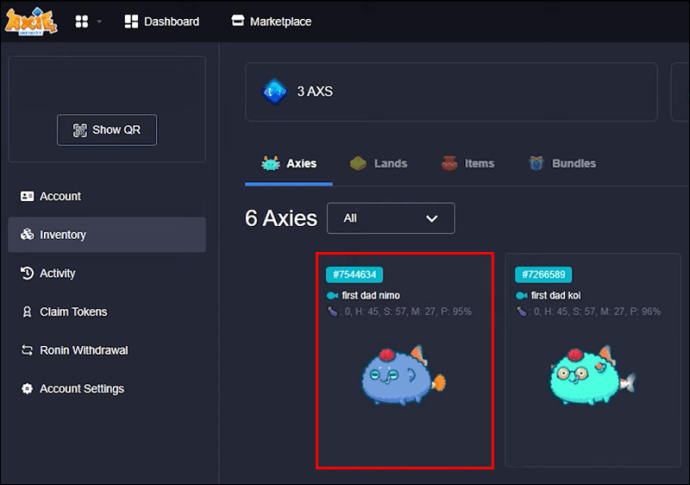Open Ronin Withdrawal page
Viewport: 690px width, 485px height.
point(107,350)
